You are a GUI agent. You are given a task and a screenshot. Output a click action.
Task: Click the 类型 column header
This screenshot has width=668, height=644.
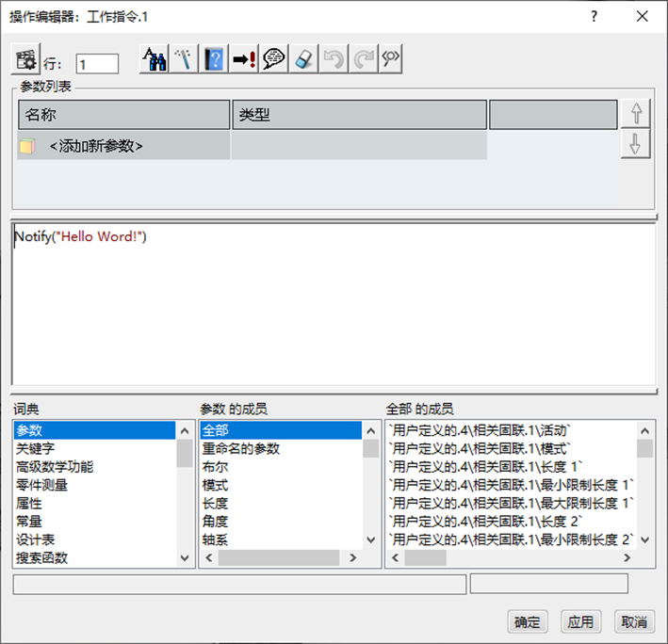[360, 115]
